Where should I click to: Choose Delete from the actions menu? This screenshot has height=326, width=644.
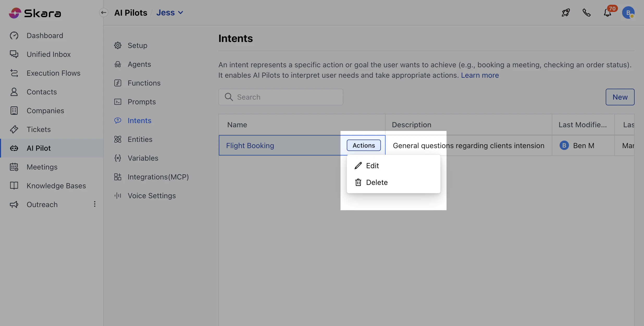393,182
